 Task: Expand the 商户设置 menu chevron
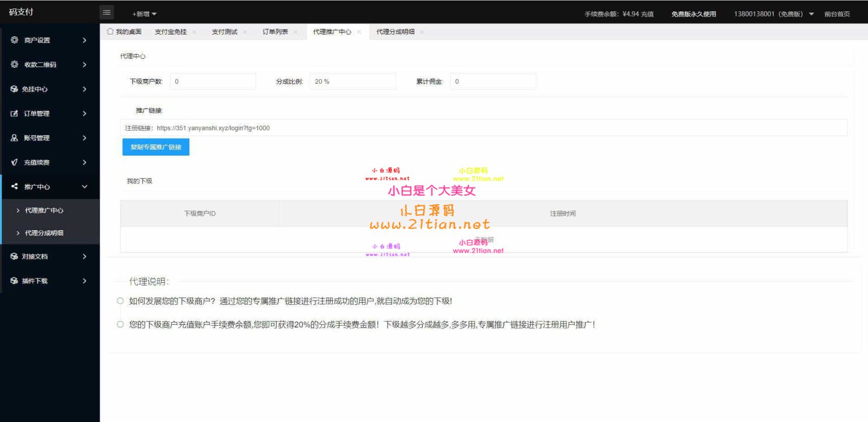[85, 40]
